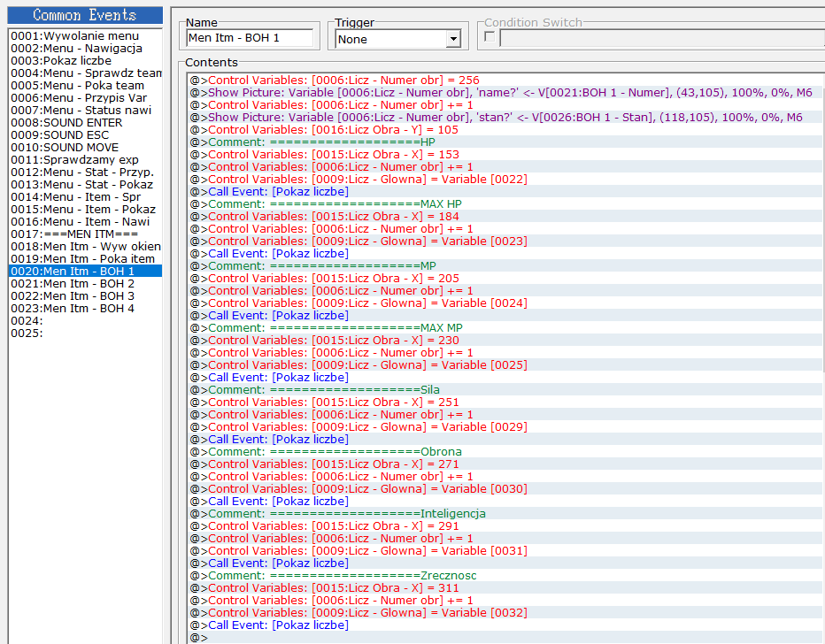Select the Licz Obra - X = 184 line
The height and width of the screenshot is (644, 825).
pos(505,217)
